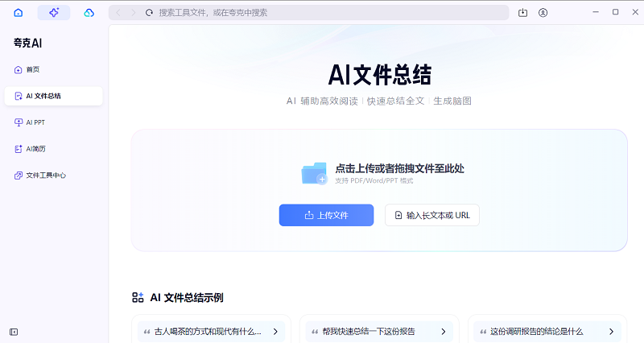Click the search bar for tool files
The height and width of the screenshot is (343, 644).
click(x=308, y=13)
